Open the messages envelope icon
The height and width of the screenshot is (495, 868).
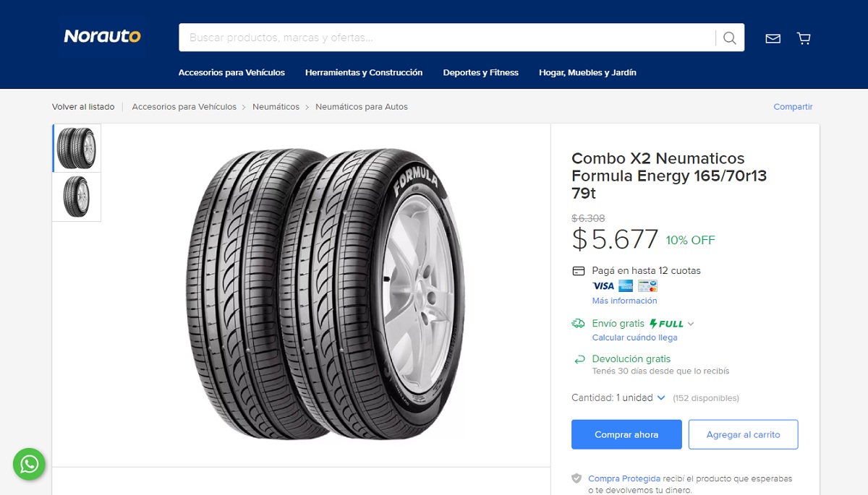pos(773,38)
